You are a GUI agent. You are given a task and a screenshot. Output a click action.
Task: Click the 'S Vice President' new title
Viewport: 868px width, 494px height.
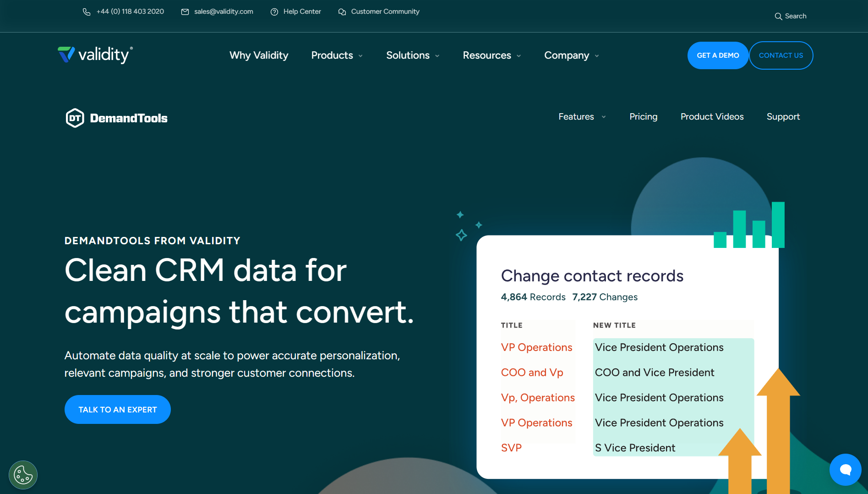click(635, 448)
